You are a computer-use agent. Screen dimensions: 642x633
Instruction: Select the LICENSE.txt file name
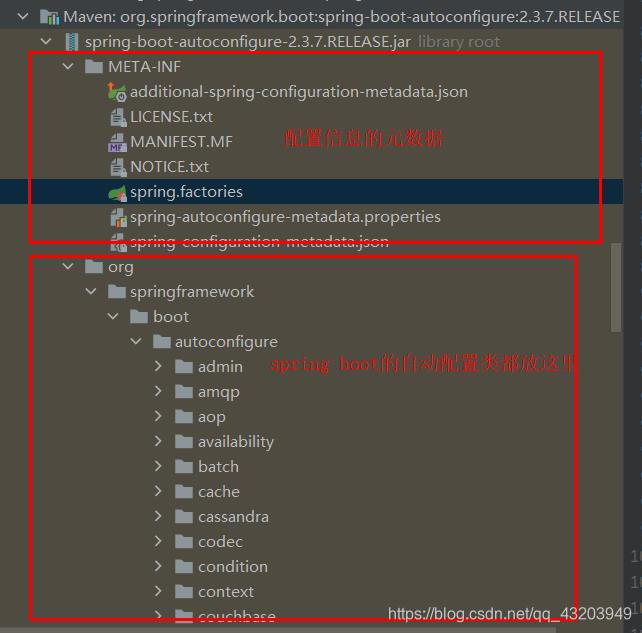pos(172,117)
